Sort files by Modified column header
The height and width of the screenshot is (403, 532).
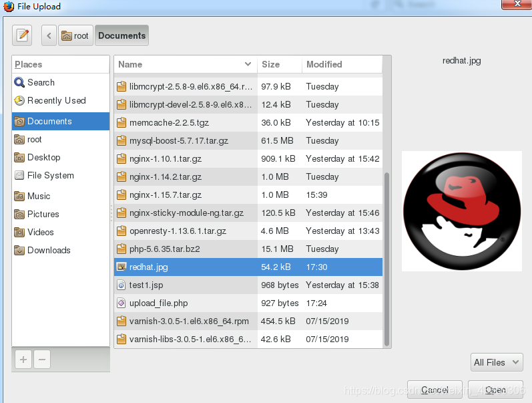click(342, 64)
